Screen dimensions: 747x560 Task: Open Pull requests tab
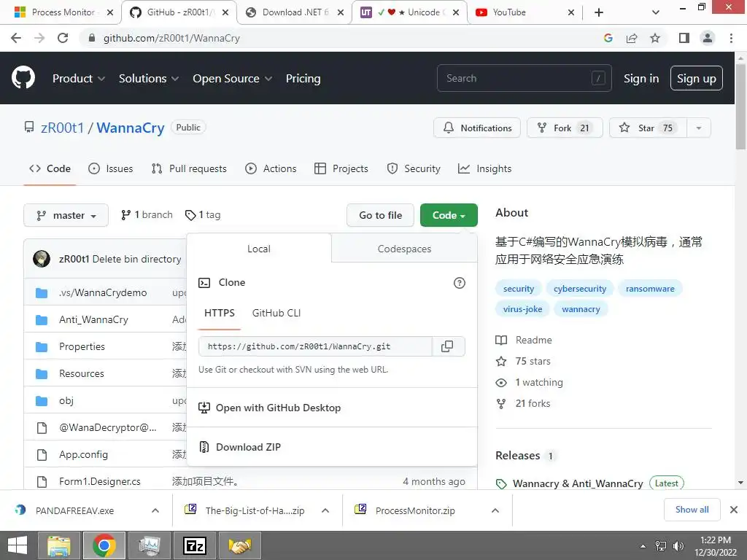point(189,168)
